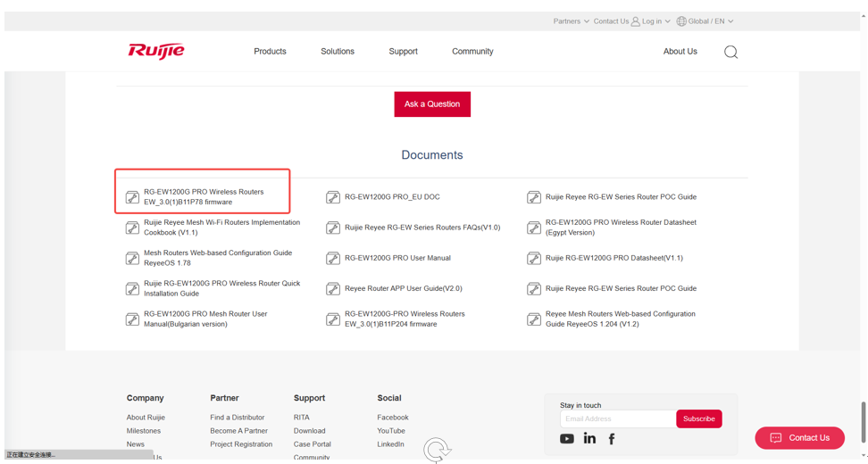Click the circular refresh arrow icon

click(437, 450)
